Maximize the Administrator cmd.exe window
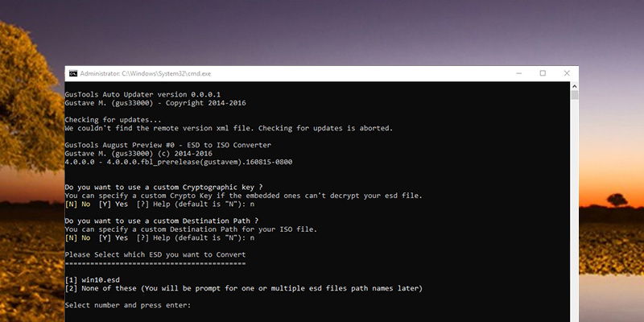 tap(543, 73)
